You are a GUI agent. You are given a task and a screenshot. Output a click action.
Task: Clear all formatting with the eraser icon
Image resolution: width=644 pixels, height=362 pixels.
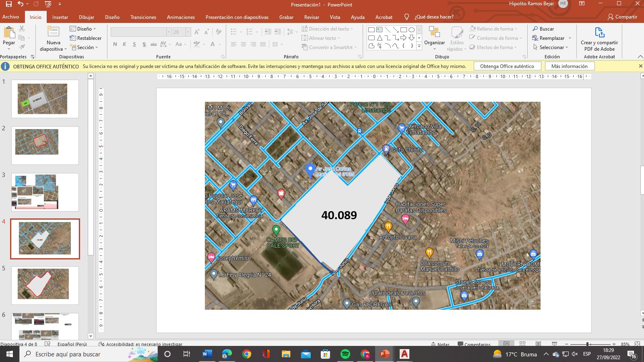[x=219, y=32]
